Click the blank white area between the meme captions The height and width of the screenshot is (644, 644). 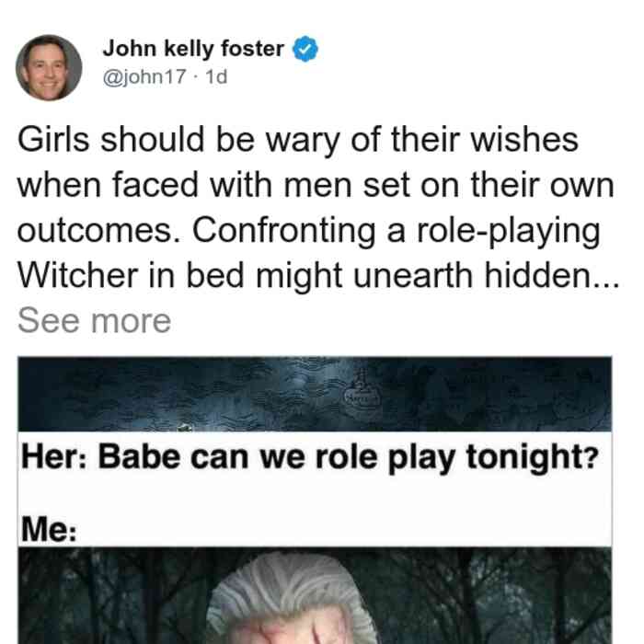315,495
